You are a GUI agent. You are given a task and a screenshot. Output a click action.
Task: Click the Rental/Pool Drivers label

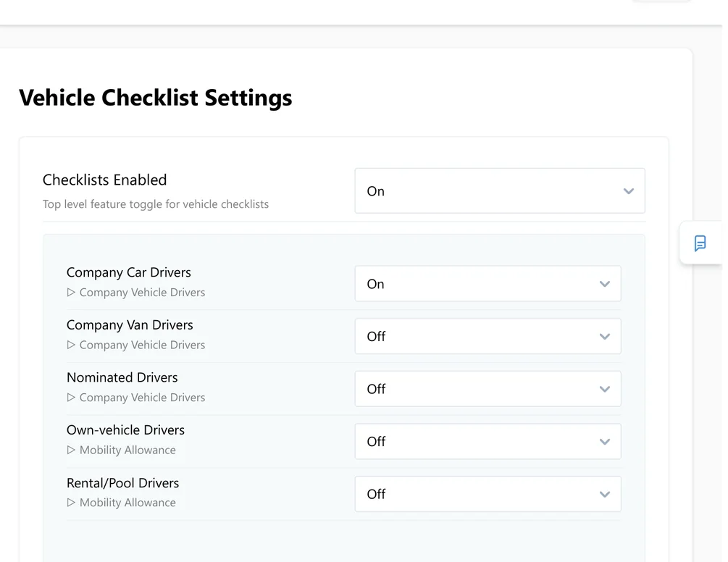pos(122,482)
